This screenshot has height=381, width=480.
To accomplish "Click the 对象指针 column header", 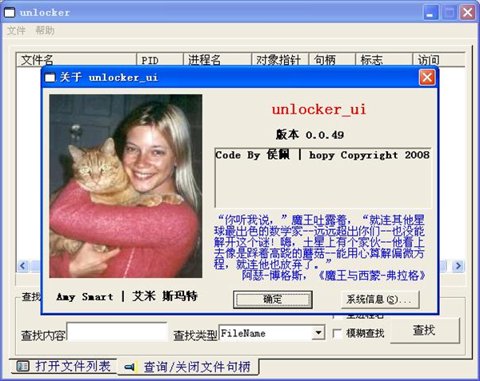I will 280,60.
